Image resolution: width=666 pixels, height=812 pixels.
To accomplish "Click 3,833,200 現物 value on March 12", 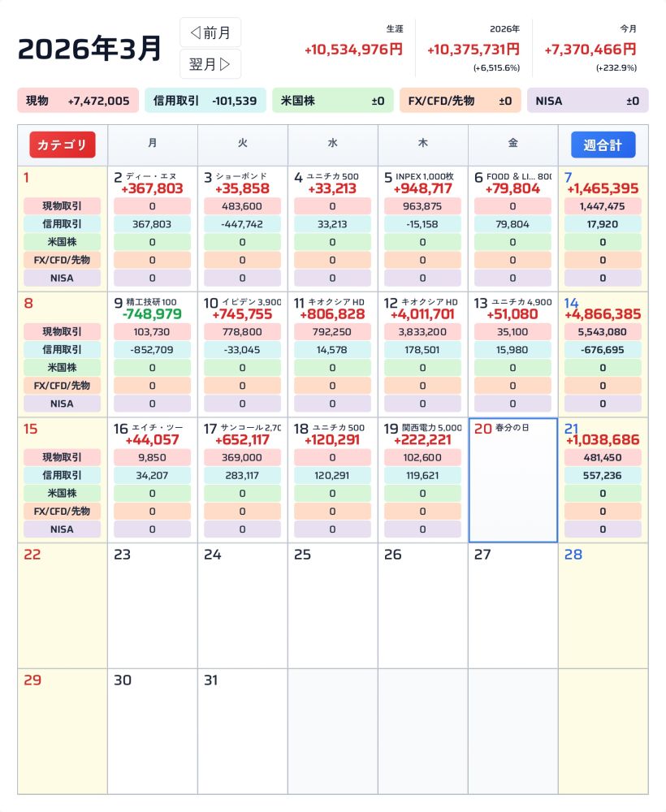I will tap(422, 332).
